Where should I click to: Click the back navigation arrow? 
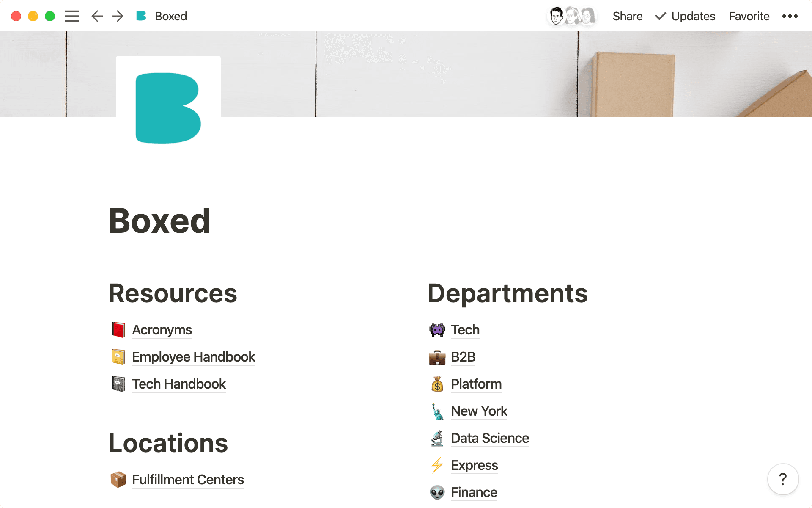coord(97,16)
